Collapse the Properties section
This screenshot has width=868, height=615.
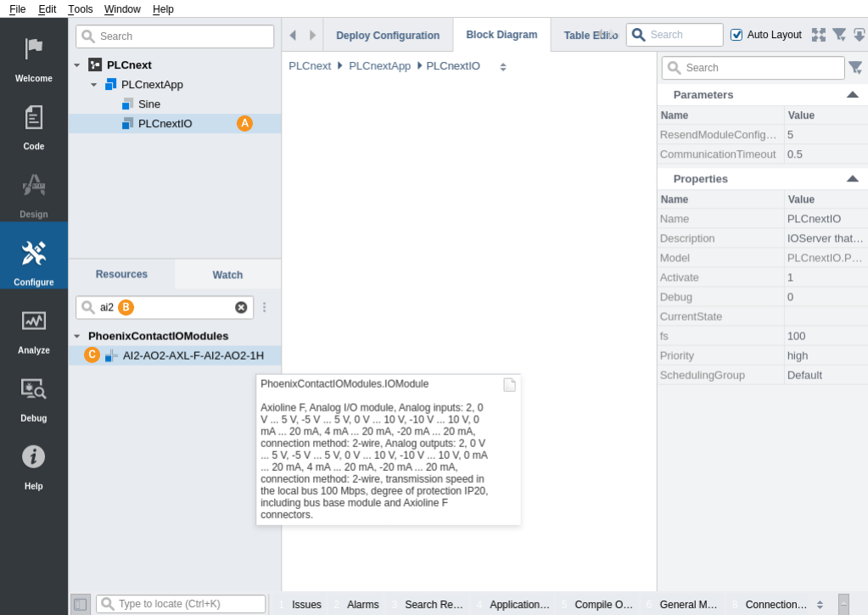(x=852, y=179)
